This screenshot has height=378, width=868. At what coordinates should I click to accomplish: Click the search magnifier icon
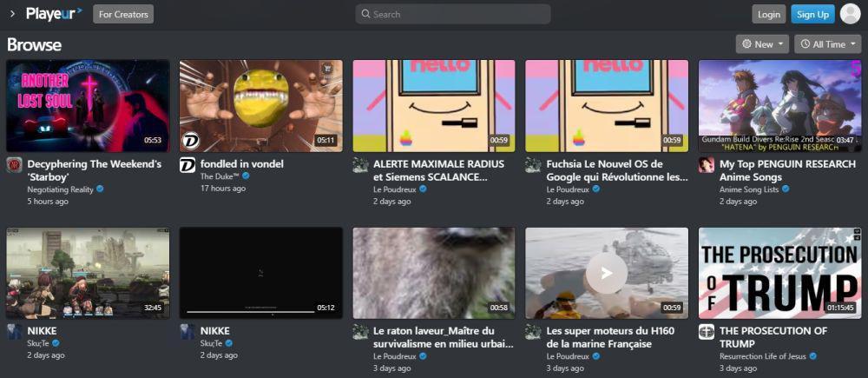(x=365, y=14)
